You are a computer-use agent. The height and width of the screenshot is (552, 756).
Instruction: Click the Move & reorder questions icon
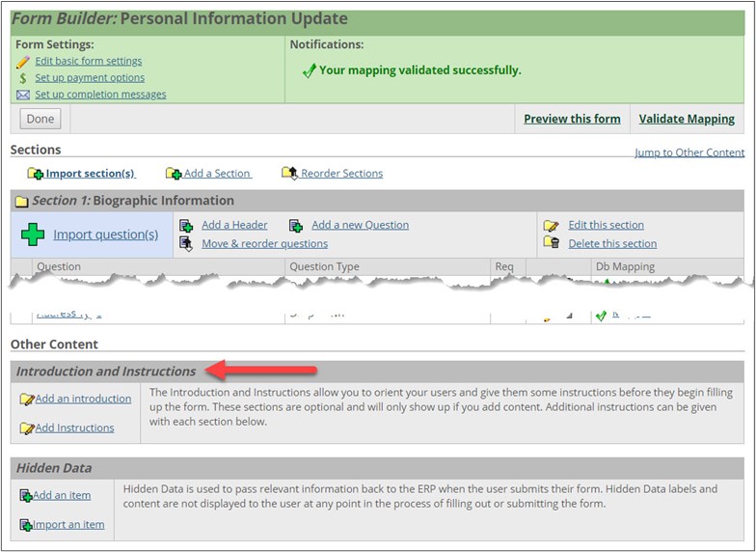186,243
